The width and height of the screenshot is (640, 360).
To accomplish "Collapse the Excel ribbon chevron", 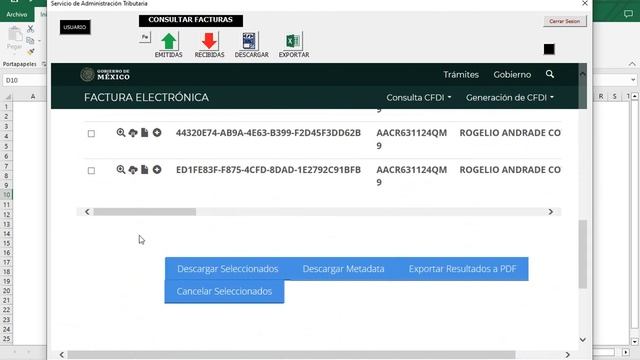I will point(632,64).
